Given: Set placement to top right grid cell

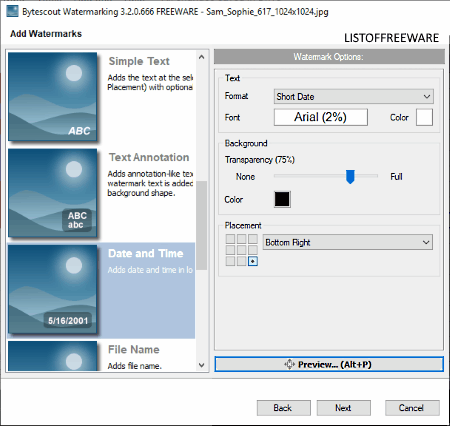Looking at the screenshot, I should click(x=253, y=239).
